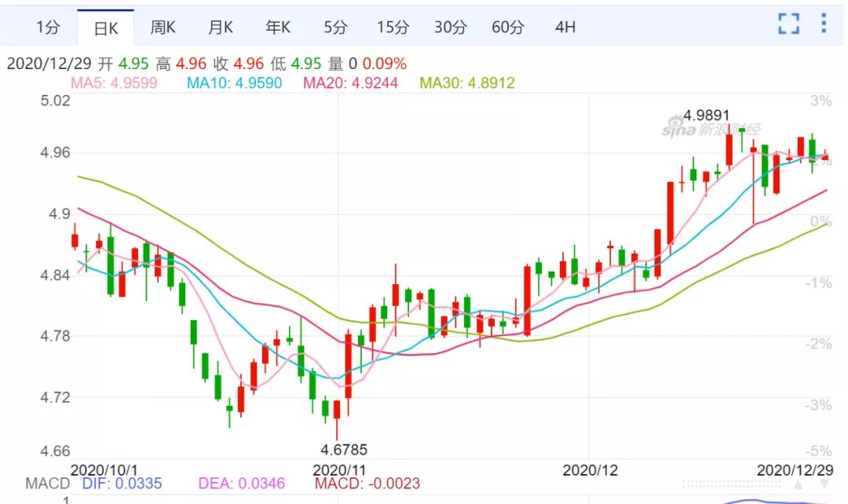Click the MA30: 4.8912 indicator label
Viewport: 848px width, 504px height.
pos(467,82)
